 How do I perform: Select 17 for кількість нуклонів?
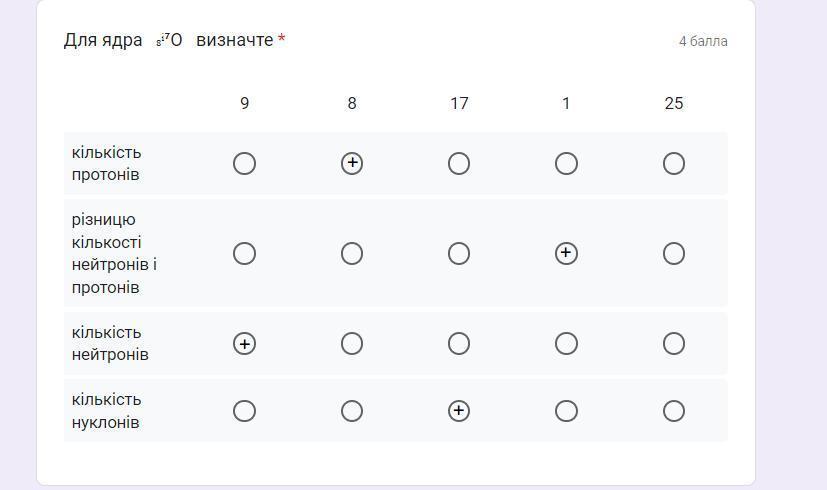459,411
